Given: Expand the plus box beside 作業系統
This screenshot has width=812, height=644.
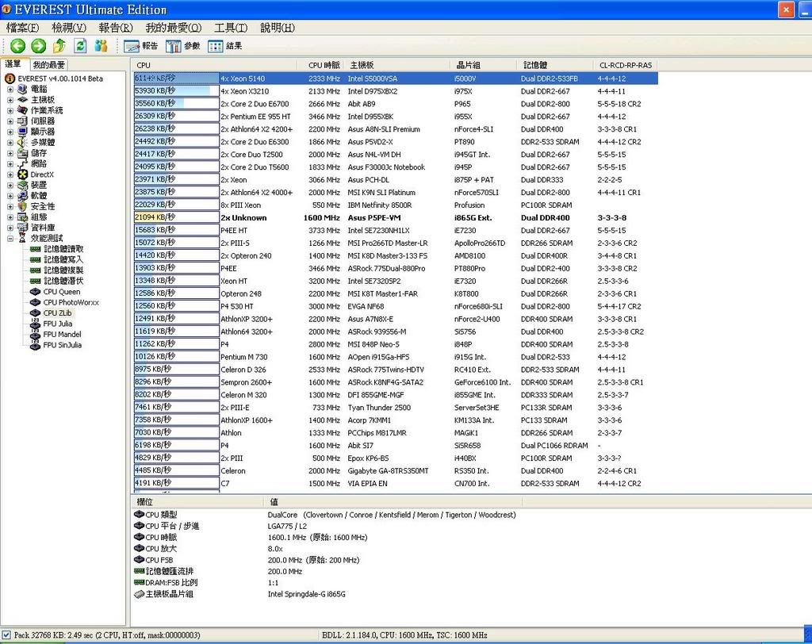Looking at the screenshot, I should click(x=10, y=110).
